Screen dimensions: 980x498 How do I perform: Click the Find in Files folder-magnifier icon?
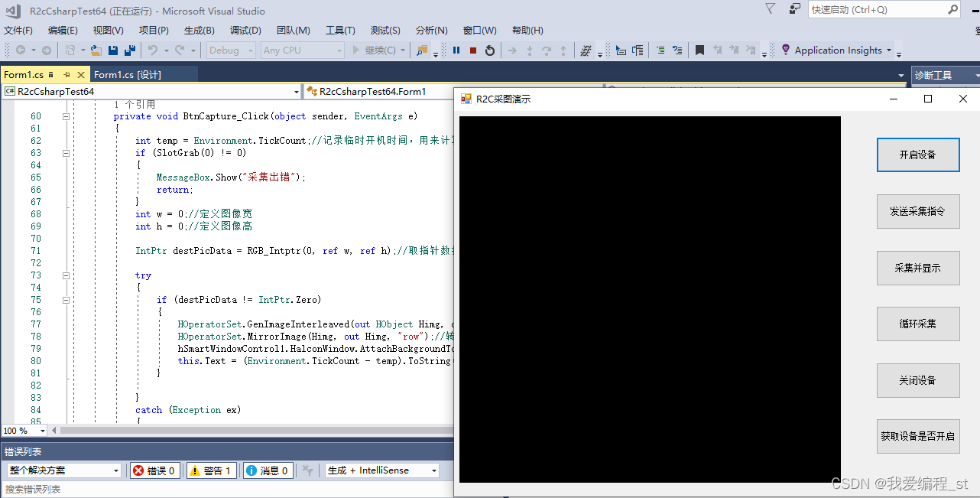pyautogui.click(x=422, y=50)
